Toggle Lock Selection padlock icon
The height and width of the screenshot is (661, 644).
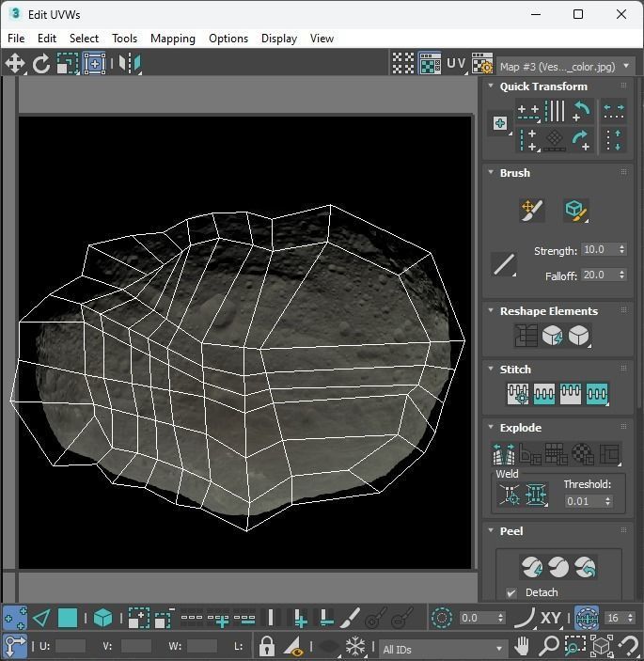click(x=266, y=646)
